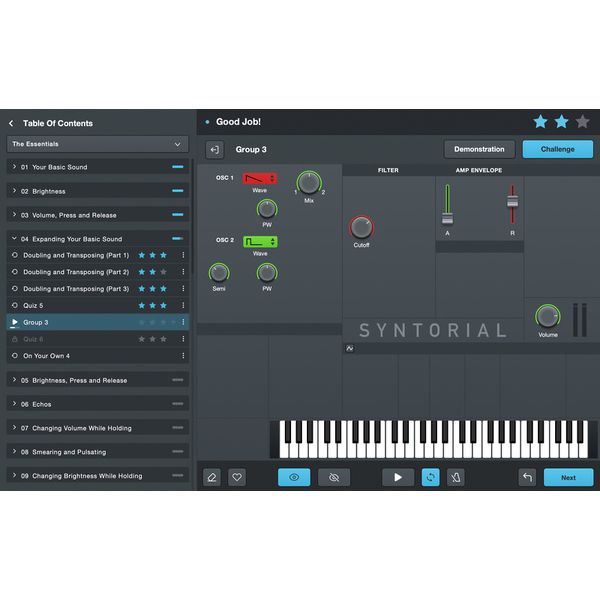Toggle the metronome icon
This screenshot has height=600, width=600.
tap(456, 477)
